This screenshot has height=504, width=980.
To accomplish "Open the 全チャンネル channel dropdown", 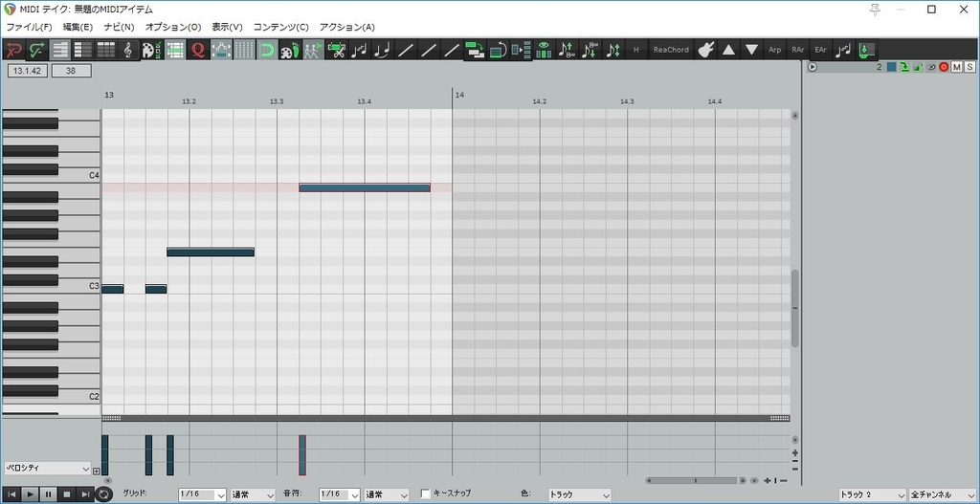I will (943, 494).
